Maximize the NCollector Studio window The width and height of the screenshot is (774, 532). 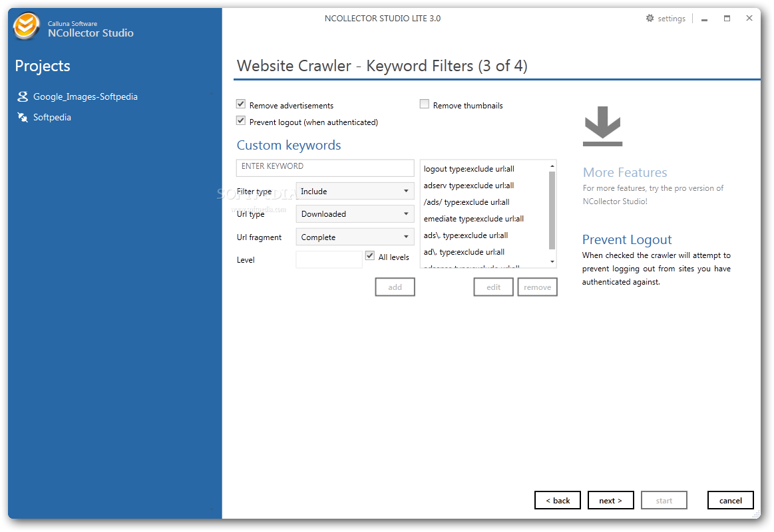[727, 18]
